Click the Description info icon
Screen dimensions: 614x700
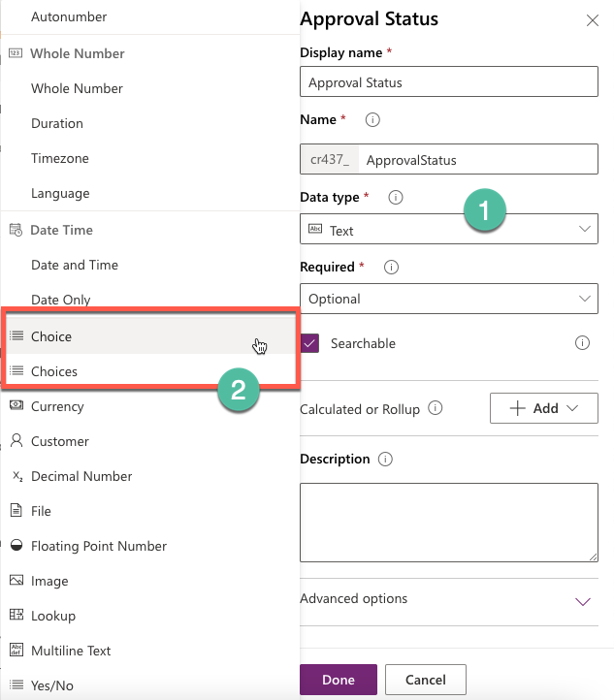[x=385, y=459]
